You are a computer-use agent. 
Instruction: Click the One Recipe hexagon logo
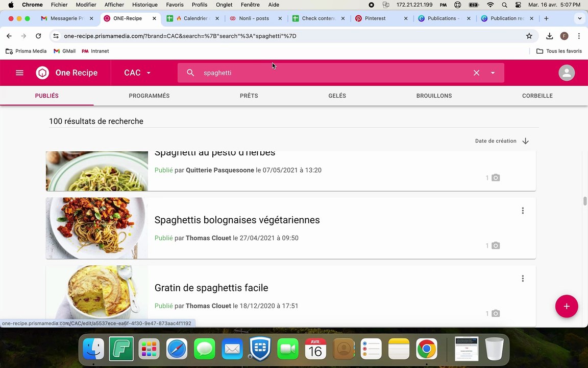pos(42,73)
